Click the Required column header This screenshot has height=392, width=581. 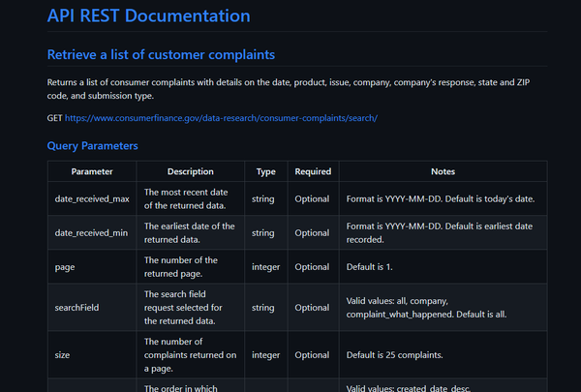[312, 171]
